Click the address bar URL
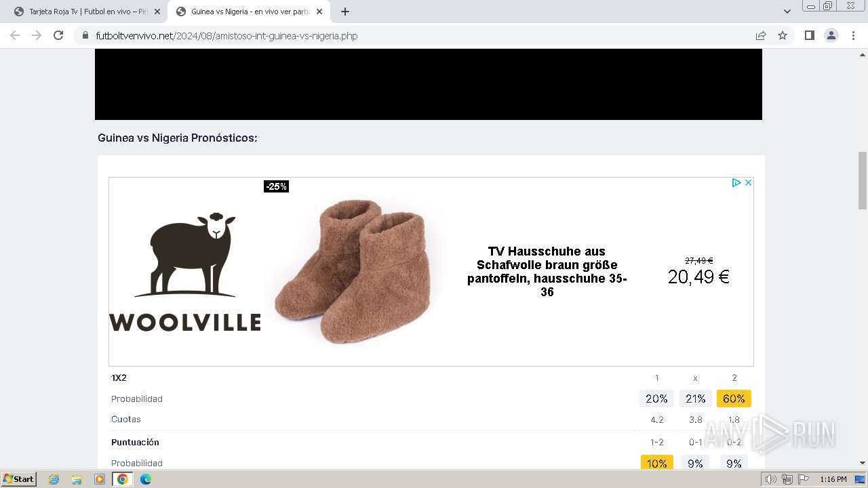Image resolution: width=868 pixels, height=488 pixels. pos(226,36)
